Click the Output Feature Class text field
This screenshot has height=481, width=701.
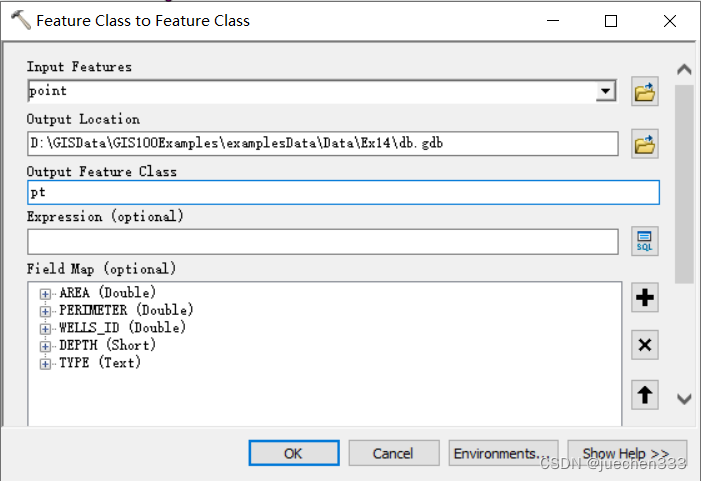[343, 192]
